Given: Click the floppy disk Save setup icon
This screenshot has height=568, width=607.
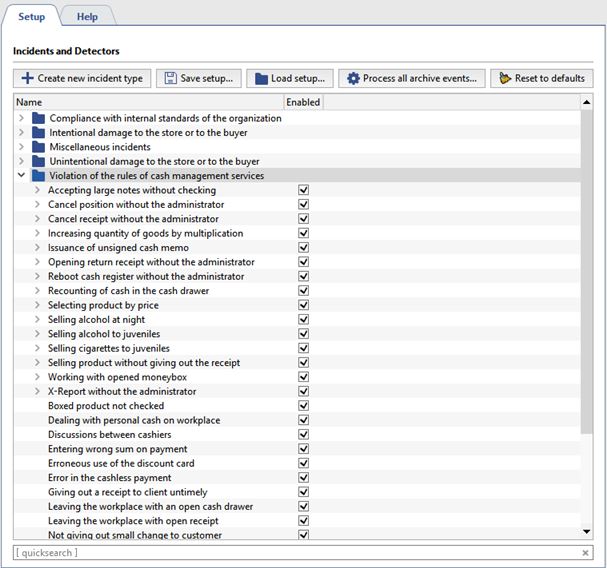Looking at the screenshot, I should click(x=170, y=78).
